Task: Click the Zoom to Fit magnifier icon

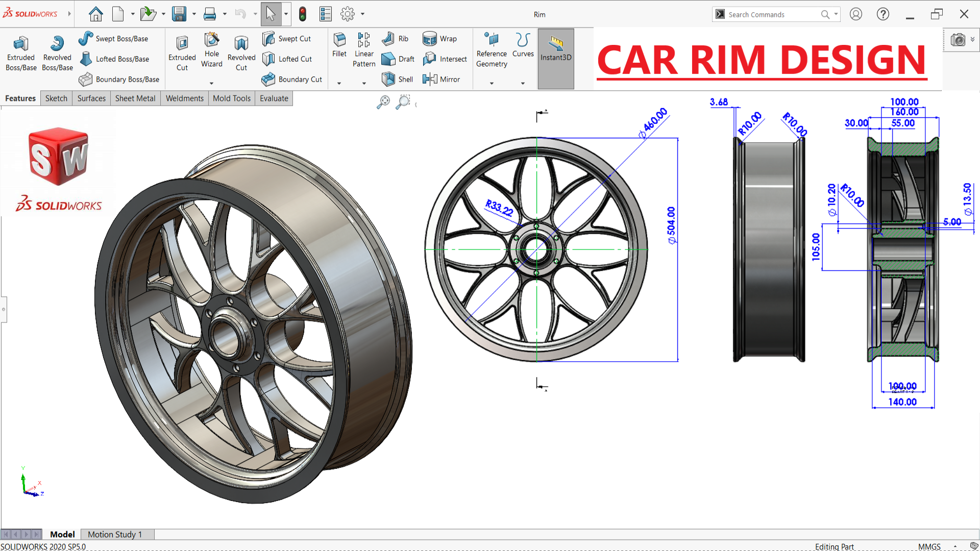Action: 383,103
